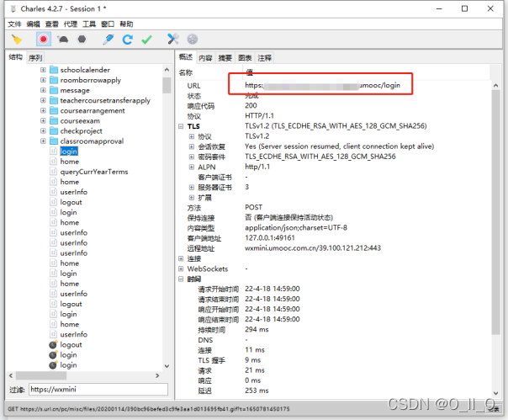508x420 pixels.
Task: Collapse the 时间 section
Action: click(x=181, y=279)
